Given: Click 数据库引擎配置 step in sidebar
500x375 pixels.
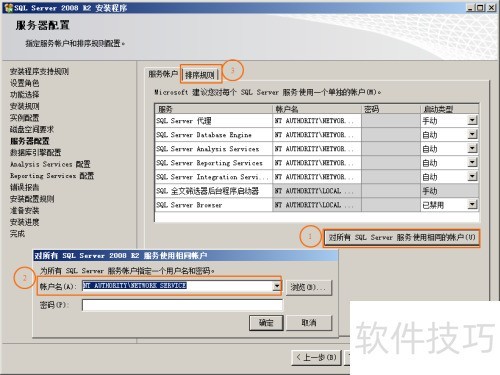Looking at the screenshot, I should pos(36,153).
